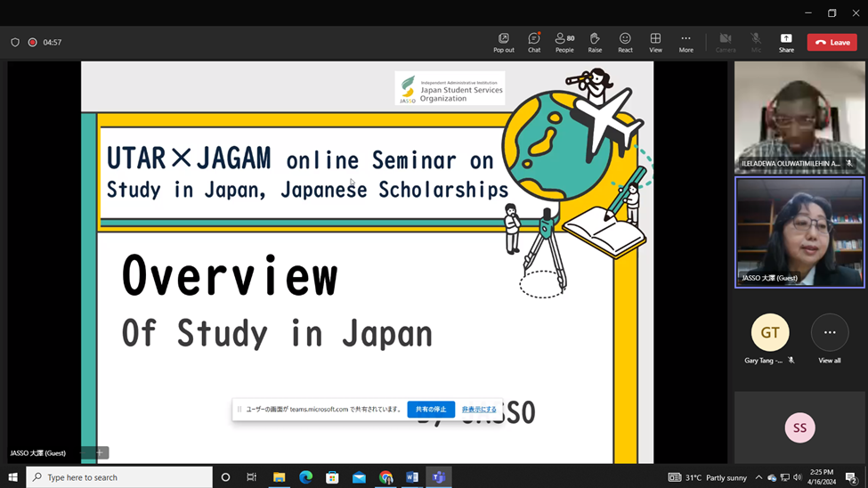This screenshot has height=488, width=868.
Task: Open the React emoji options
Action: coord(625,43)
